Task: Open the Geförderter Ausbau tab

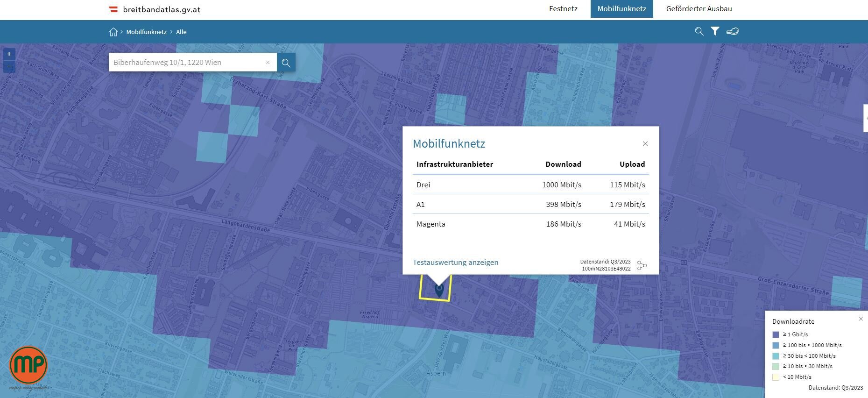Action: (x=699, y=9)
